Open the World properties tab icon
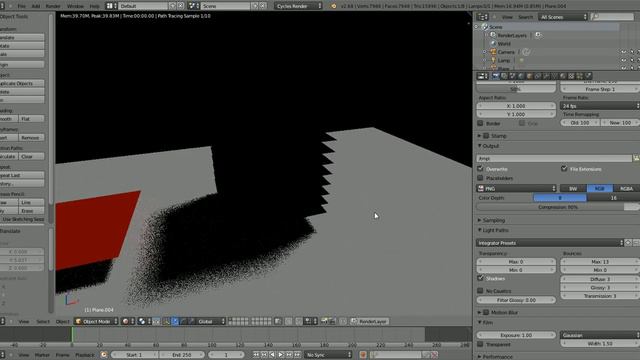The width and height of the screenshot is (640, 360). pos(521,76)
